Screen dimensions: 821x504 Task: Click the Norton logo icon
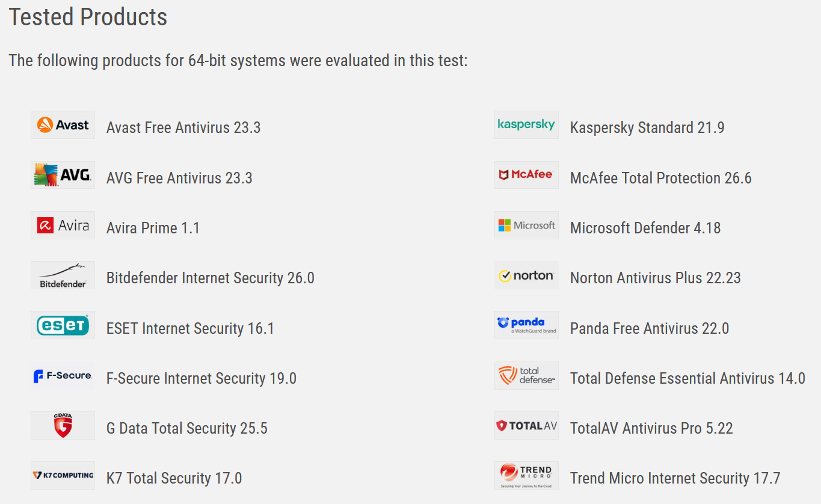(x=526, y=275)
